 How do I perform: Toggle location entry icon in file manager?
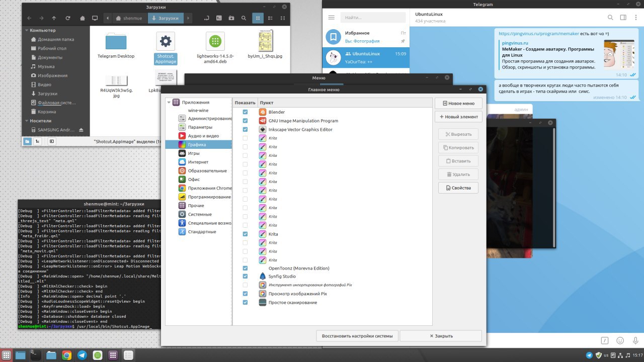(x=207, y=18)
